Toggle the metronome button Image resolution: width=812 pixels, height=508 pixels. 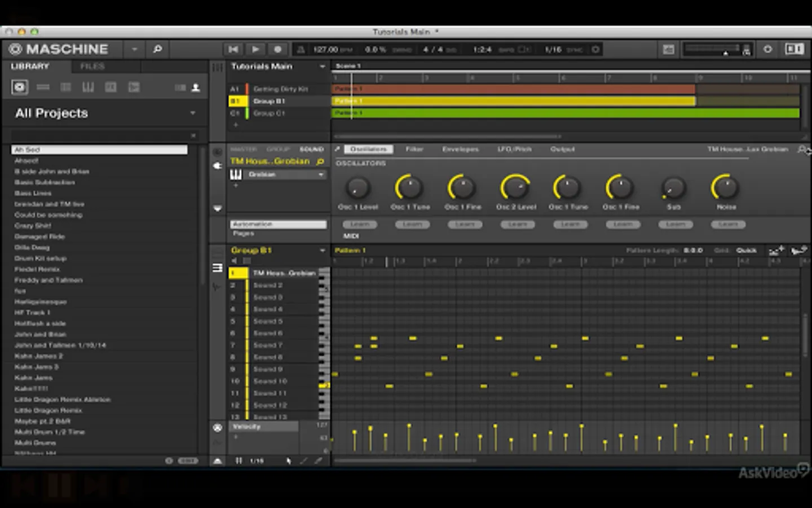pyautogui.click(x=301, y=50)
